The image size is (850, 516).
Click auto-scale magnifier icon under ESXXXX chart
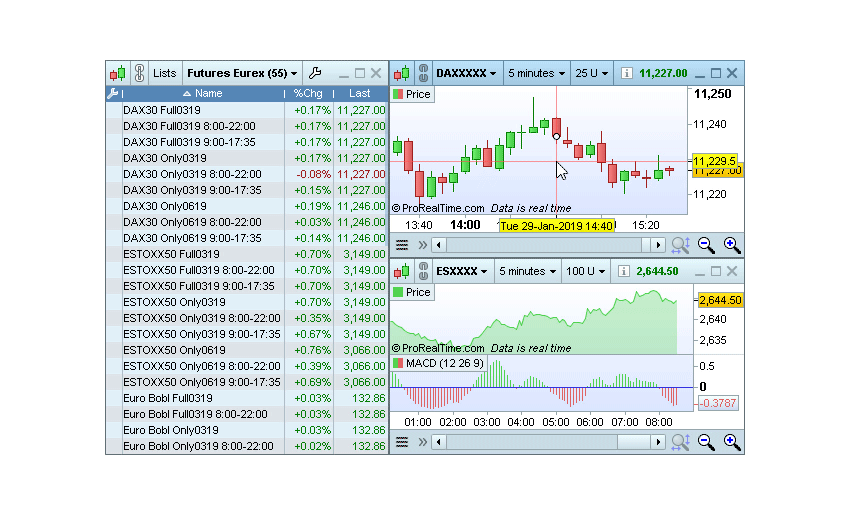(x=680, y=442)
